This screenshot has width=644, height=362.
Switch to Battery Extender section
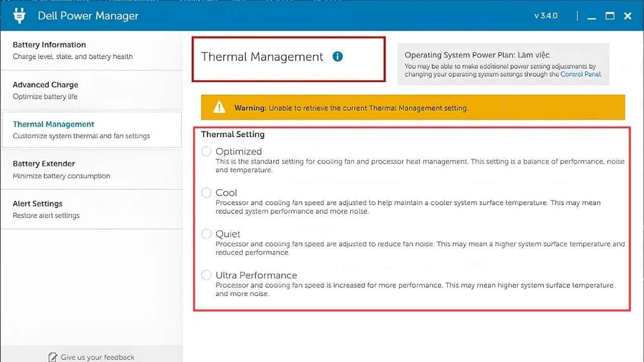(x=91, y=169)
